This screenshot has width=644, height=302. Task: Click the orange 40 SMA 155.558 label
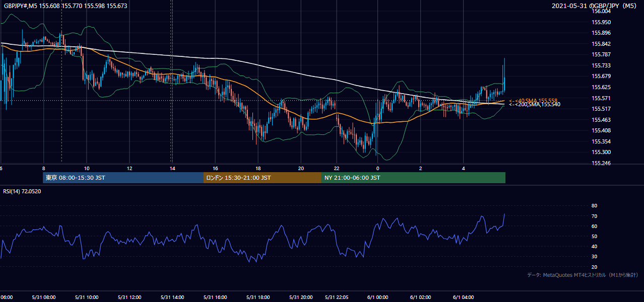click(x=533, y=101)
